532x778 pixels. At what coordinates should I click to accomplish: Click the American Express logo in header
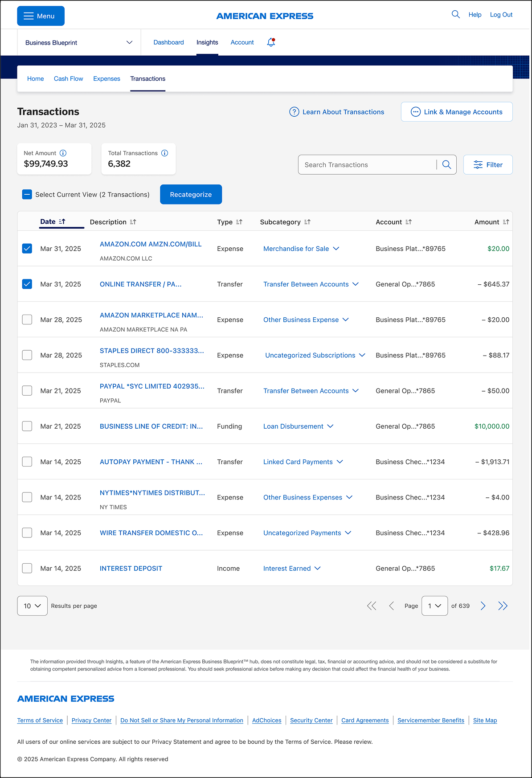[265, 16]
